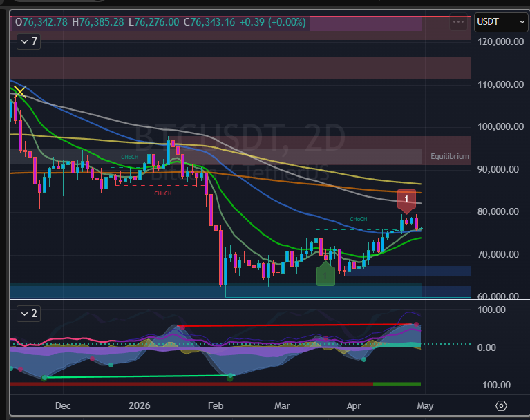Open the chart settings gear icon

point(501,405)
